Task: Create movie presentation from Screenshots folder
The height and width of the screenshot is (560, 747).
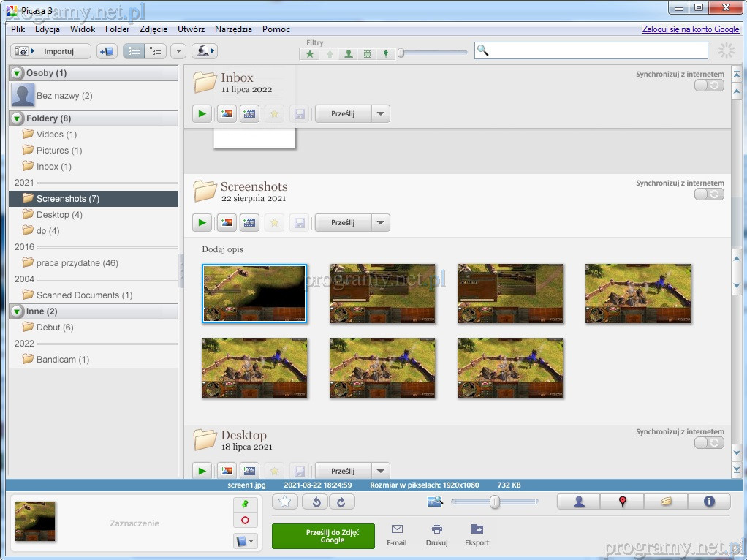Action: (x=250, y=223)
